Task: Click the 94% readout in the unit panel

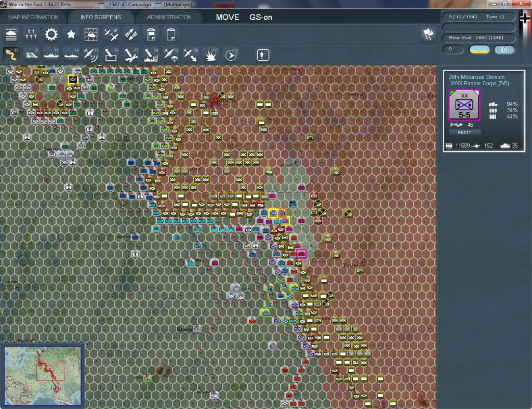Action: point(512,104)
